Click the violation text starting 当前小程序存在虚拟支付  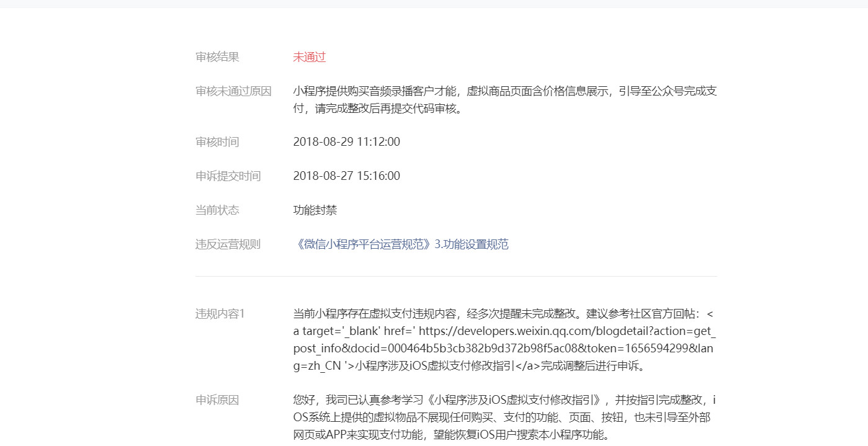[x=505, y=340]
